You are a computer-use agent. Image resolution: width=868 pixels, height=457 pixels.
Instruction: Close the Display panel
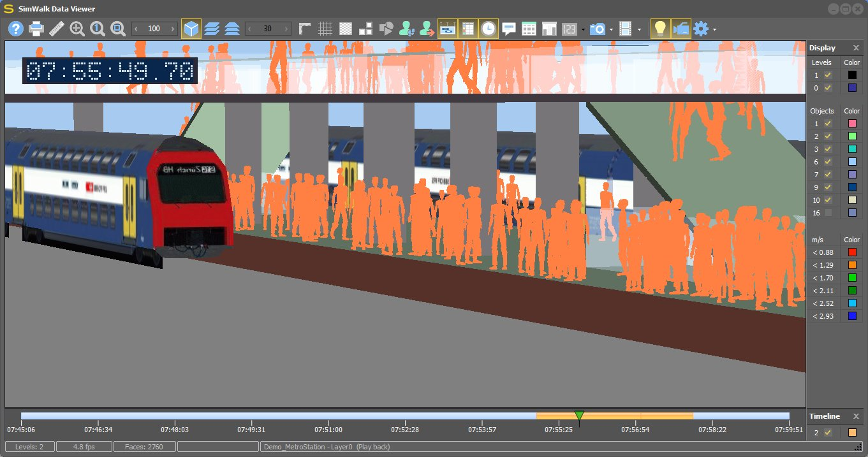point(856,48)
